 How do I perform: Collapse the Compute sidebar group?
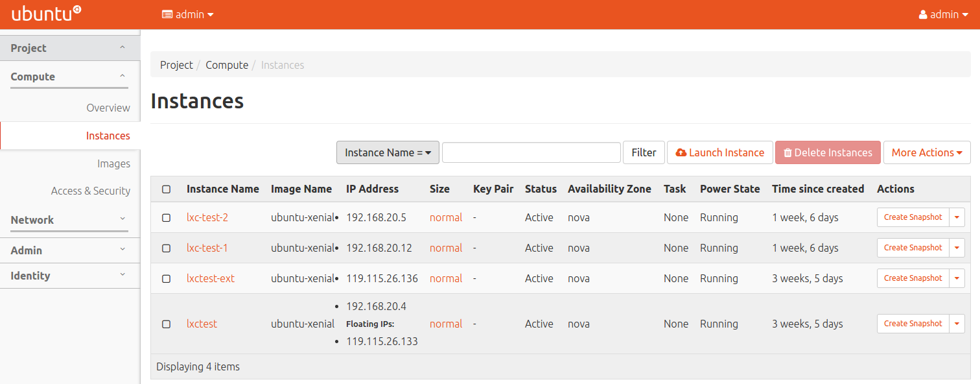coord(69,77)
